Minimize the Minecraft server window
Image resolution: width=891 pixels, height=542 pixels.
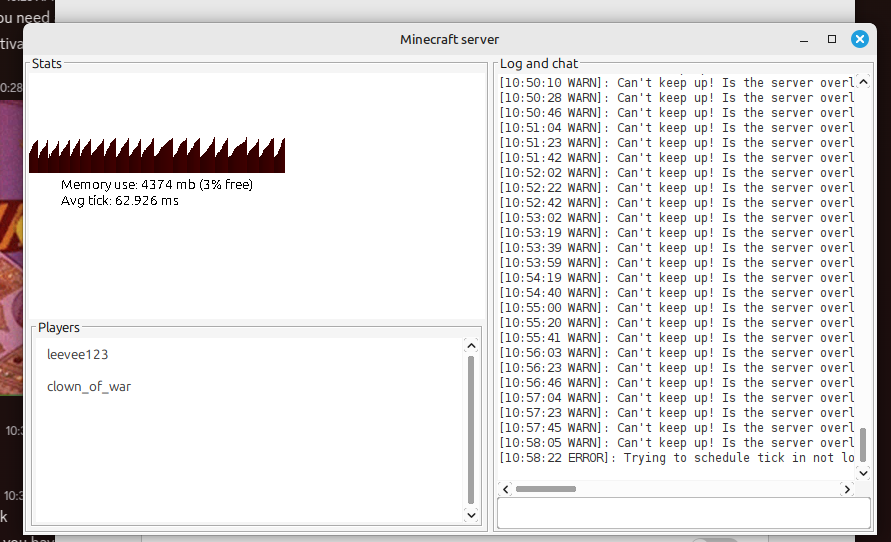[803, 40]
